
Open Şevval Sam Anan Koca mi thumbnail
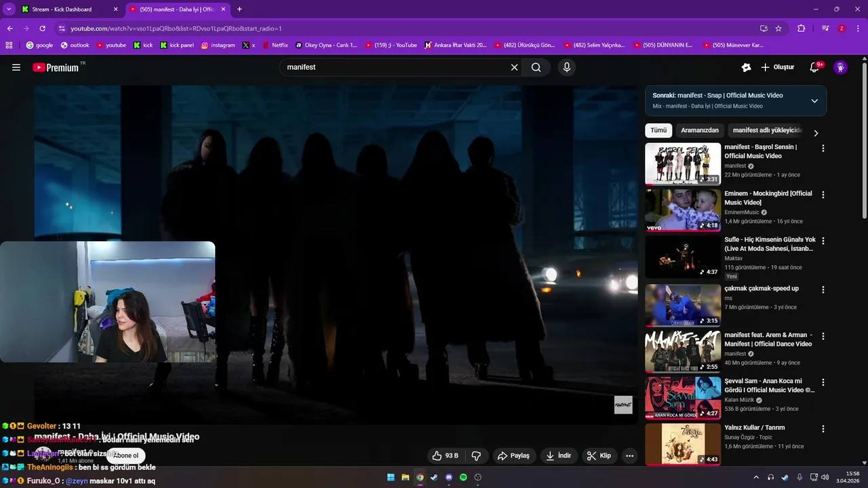click(x=682, y=397)
